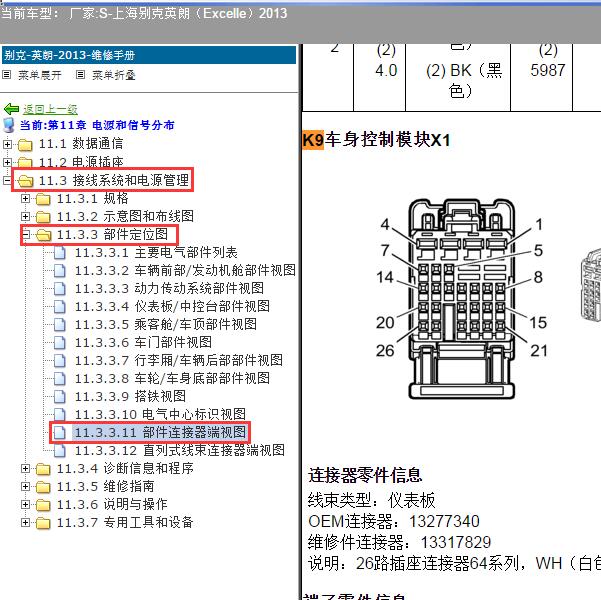This screenshot has width=601, height=600.
Task: Open 11.3.3.8 车轮/车身底部部件视图
Action: 172,379
